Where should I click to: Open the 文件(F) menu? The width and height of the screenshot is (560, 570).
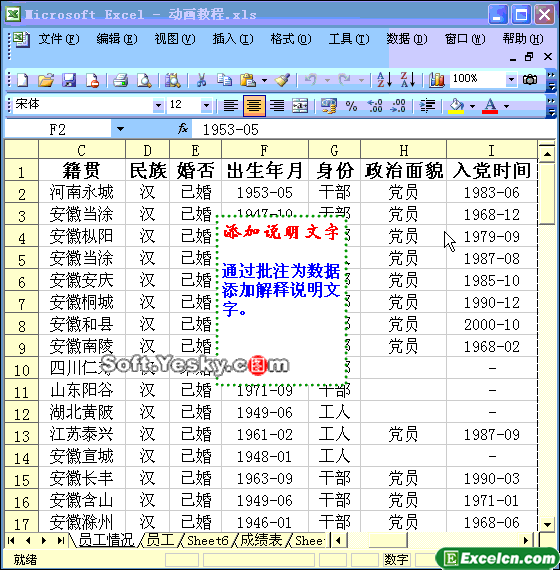pos(59,39)
